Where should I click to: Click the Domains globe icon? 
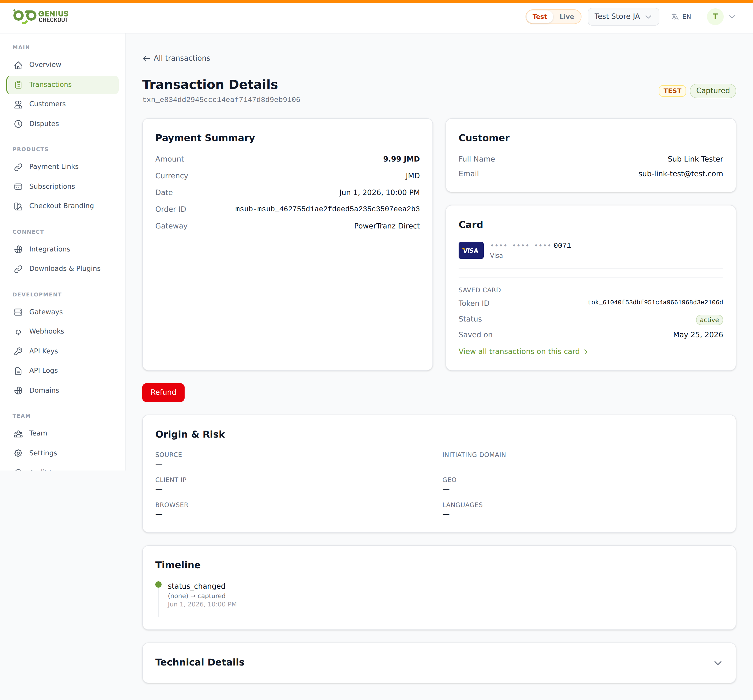[x=18, y=391]
